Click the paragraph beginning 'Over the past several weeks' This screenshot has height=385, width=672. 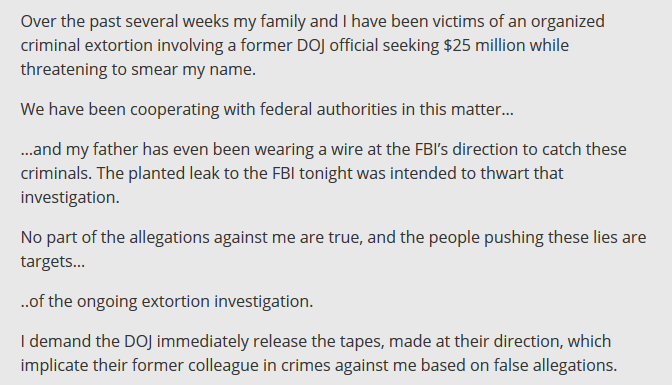tap(312, 45)
